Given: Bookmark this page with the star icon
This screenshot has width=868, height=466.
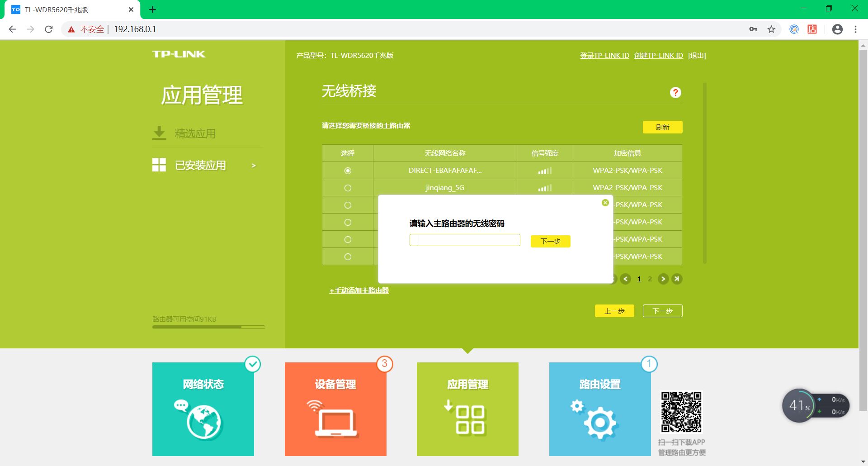Looking at the screenshot, I should (x=771, y=29).
